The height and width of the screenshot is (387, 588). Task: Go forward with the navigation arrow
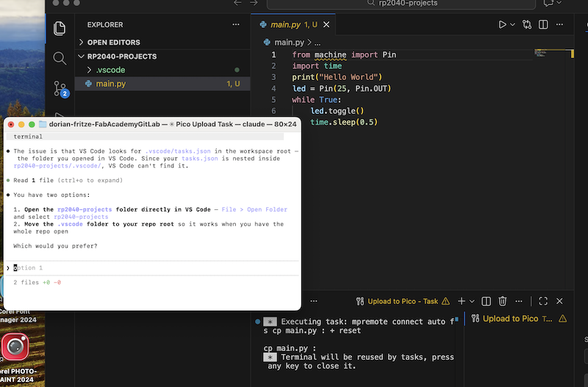point(254,3)
